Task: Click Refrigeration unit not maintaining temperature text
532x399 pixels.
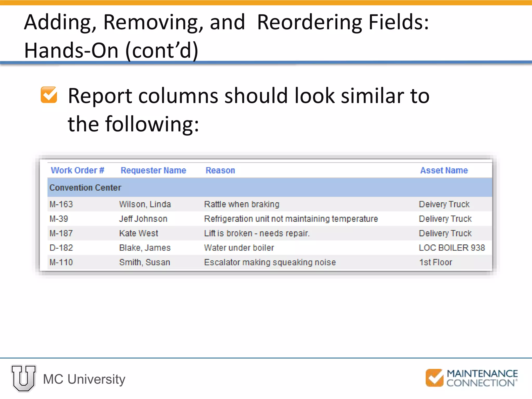Action: point(291,219)
